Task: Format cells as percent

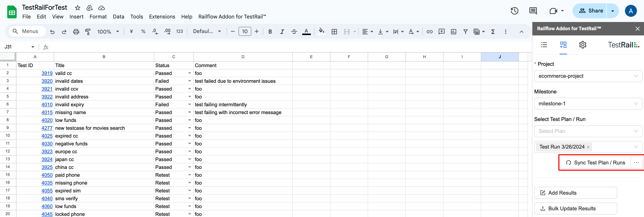Action: [x=143, y=32]
